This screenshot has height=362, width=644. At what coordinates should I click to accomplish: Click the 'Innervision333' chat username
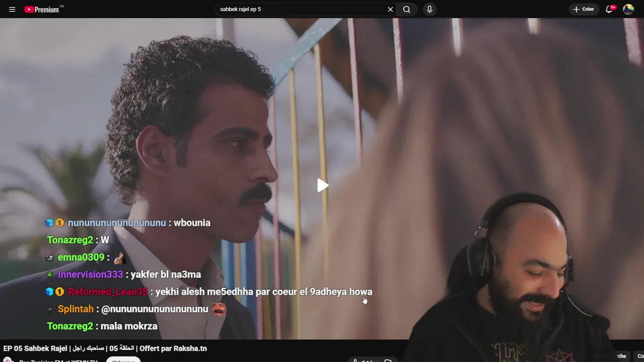click(x=91, y=275)
